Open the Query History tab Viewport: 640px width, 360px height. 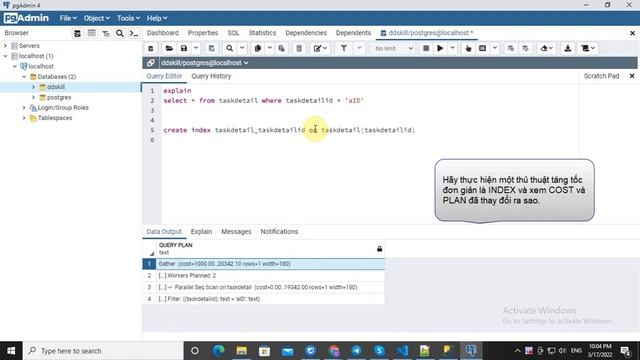point(211,76)
